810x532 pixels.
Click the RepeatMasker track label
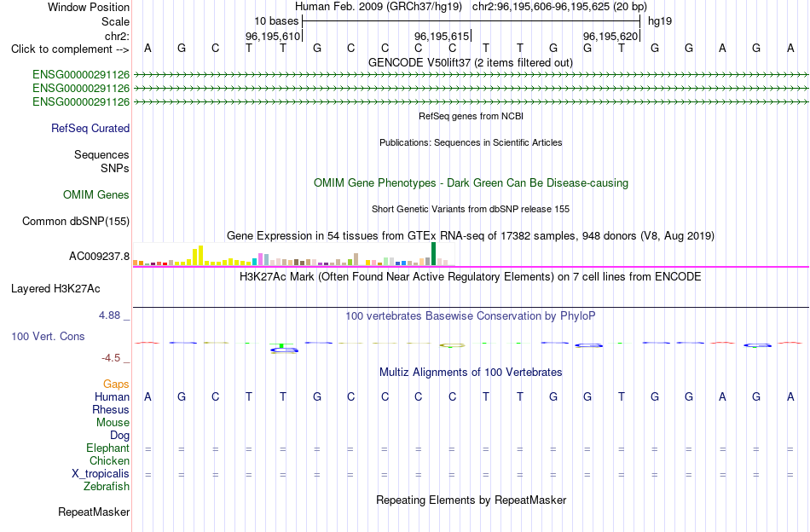click(94, 512)
